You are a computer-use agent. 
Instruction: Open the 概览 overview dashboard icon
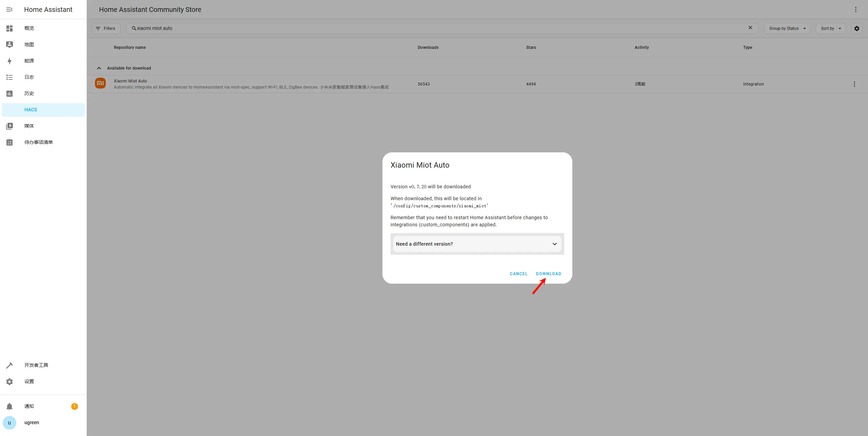point(9,28)
